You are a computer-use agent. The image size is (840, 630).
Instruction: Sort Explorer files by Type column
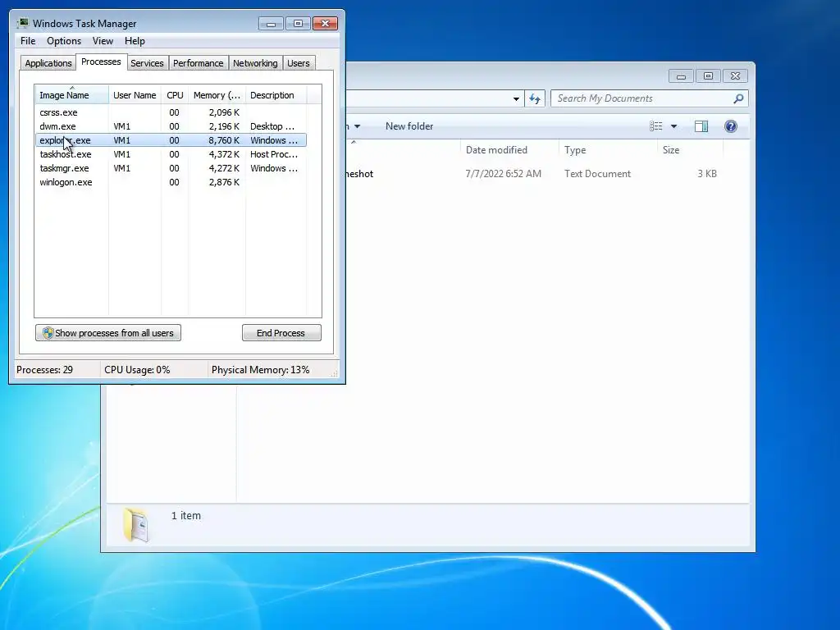[x=608, y=150]
